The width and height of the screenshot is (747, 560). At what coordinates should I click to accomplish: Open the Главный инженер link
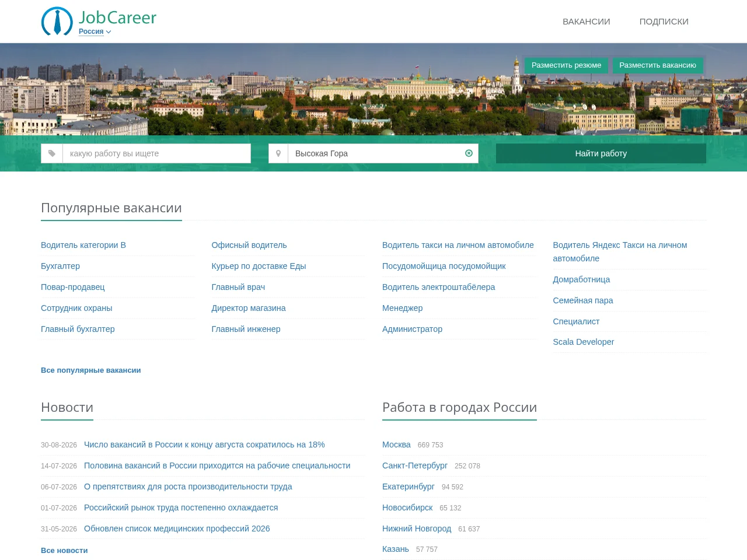click(246, 329)
